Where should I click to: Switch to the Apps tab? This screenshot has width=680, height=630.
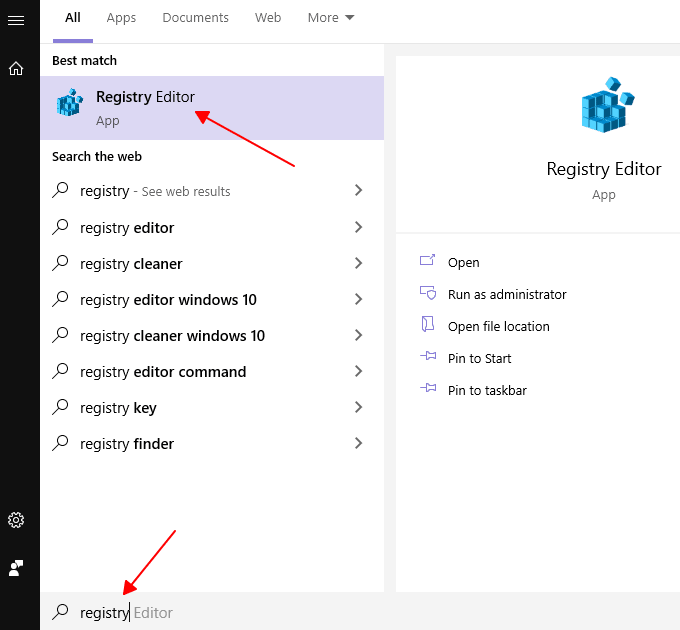click(121, 18)
